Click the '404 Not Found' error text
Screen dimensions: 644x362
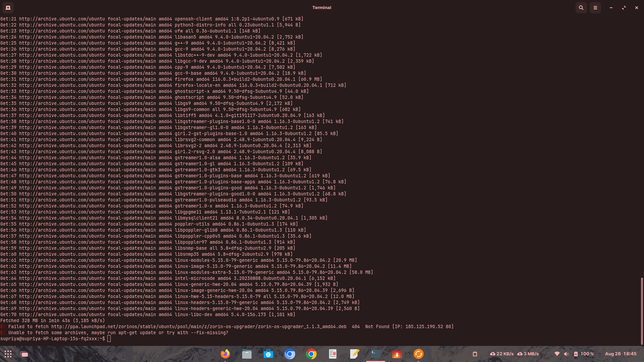click(x=371, y=327)
